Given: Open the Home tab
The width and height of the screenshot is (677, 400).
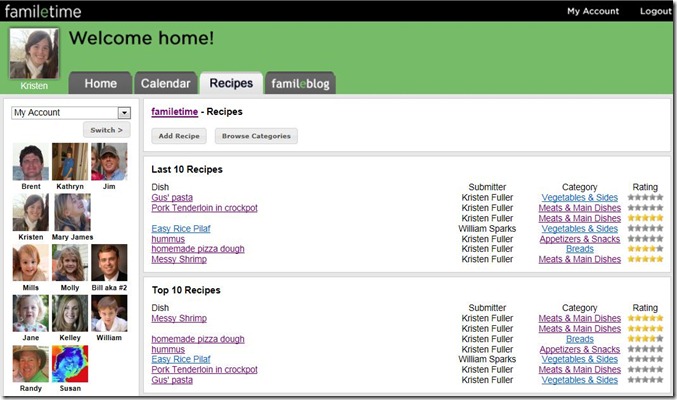Looking at the screenshot, I should click(x=101, y=84).
